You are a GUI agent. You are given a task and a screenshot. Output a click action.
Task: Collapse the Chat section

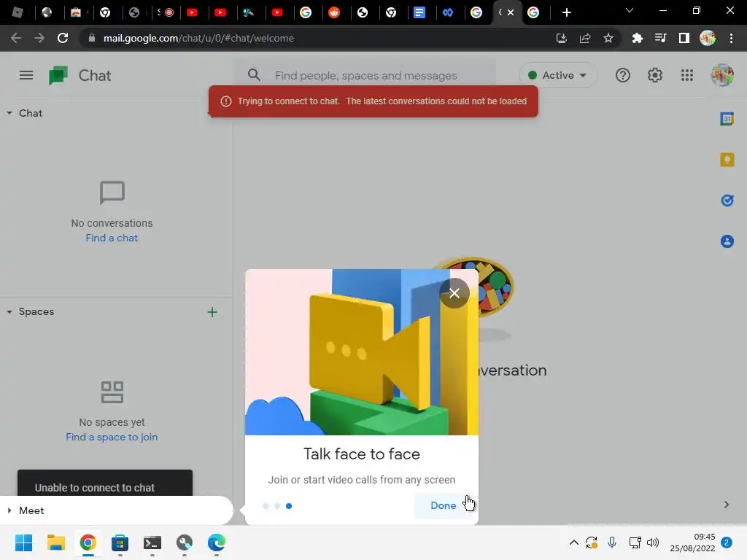pos(9,113)
